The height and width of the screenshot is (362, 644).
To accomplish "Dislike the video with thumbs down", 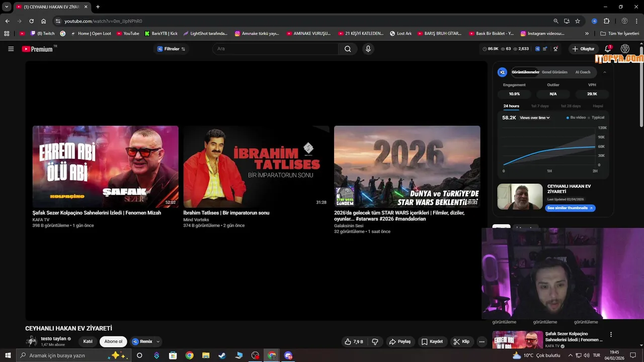I will click(x=375, y=341).
